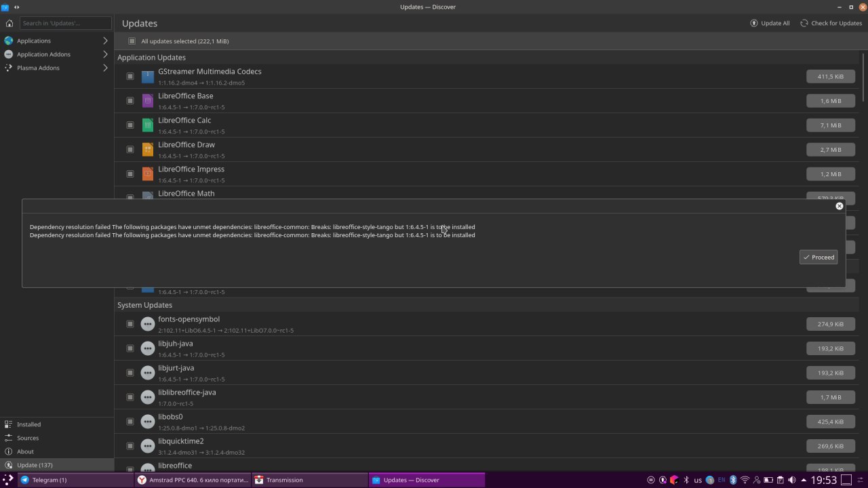Click the libjuh-java package icon
This screenshot has height=488, width=868.
point(148,348)
